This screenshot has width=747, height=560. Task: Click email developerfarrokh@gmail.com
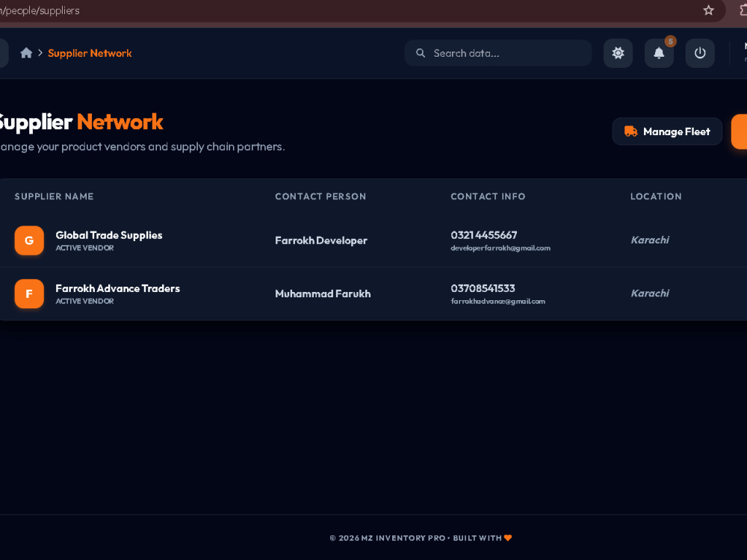coord(500,248)
